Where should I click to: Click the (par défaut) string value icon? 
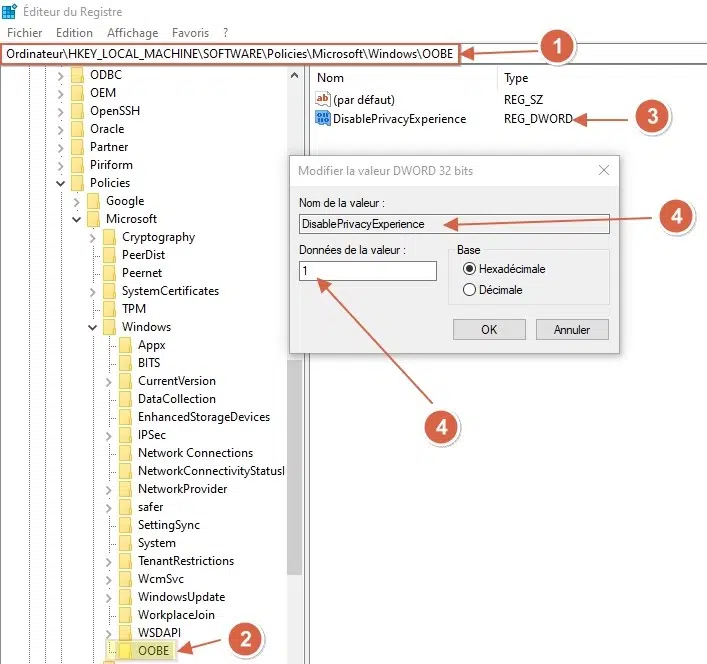click(322, 99)
